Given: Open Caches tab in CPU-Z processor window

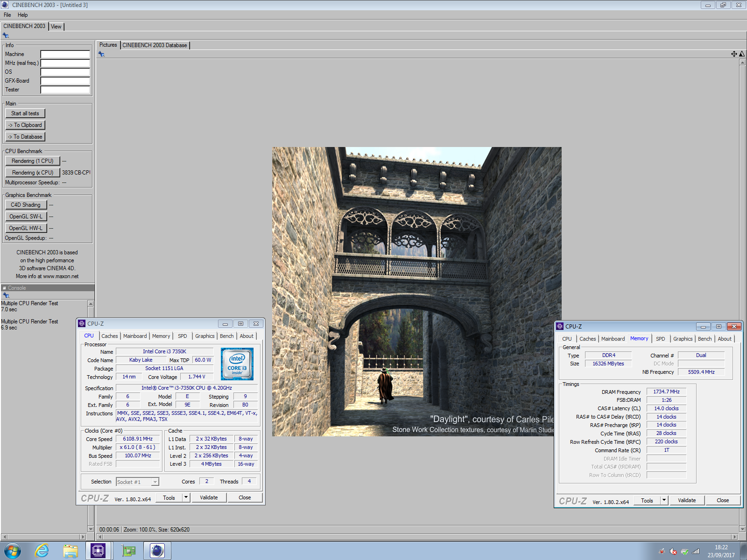Looking at the screenshot, I should [x=110, y=336].
